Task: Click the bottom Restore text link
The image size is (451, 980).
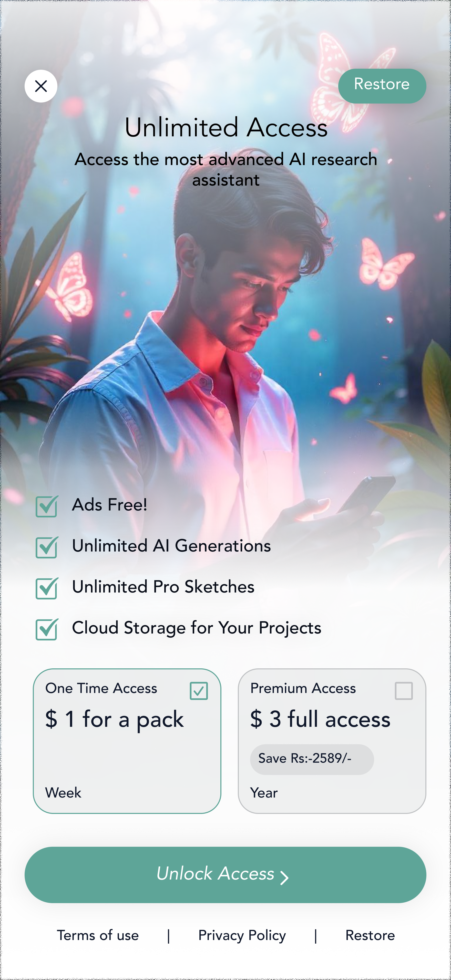Action: (x=370, y=935)
